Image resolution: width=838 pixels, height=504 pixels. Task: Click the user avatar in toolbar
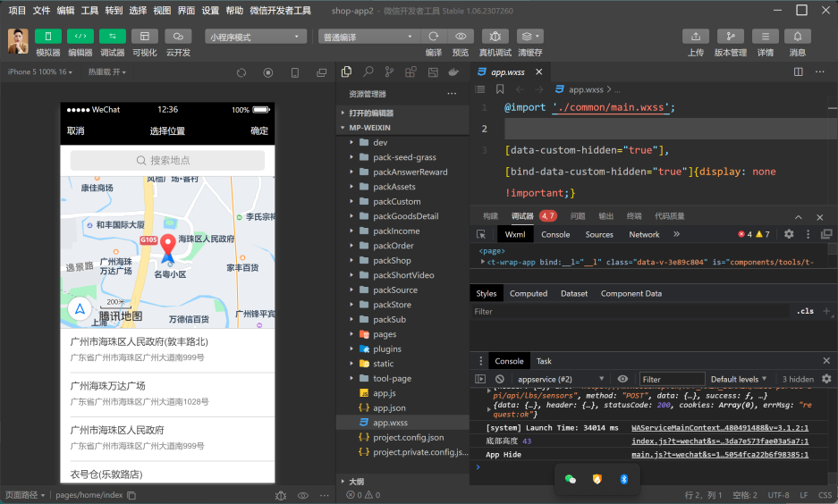click(18, 41)
